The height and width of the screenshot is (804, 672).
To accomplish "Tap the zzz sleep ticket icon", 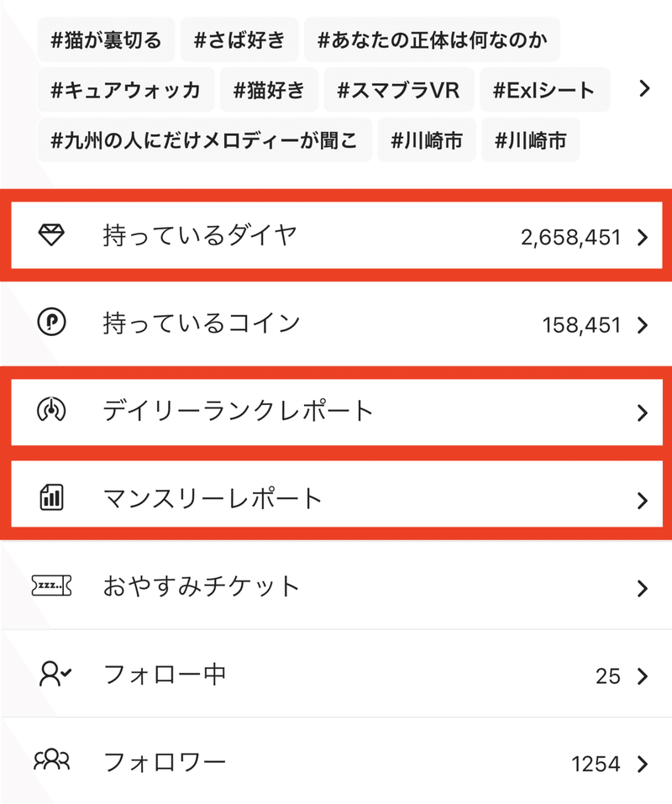I will click(x=51, y=585).
